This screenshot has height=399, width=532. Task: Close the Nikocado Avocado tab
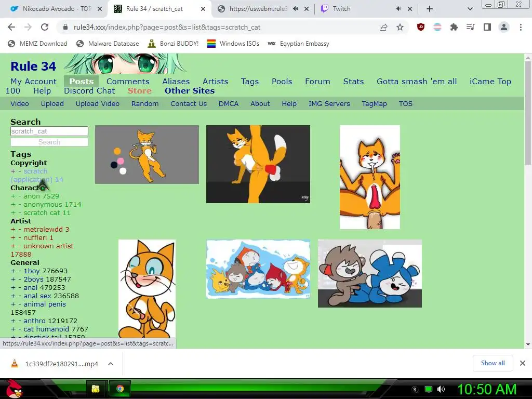tap(100, 9)
